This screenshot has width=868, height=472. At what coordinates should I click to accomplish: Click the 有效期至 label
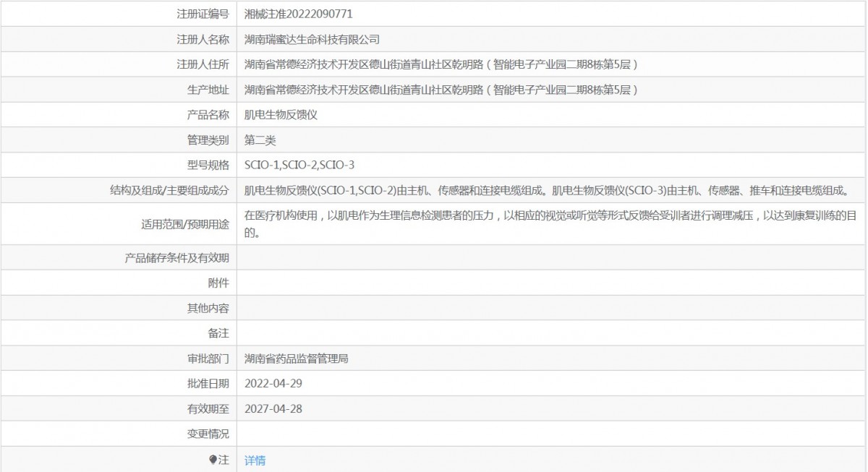pos(208,408)
